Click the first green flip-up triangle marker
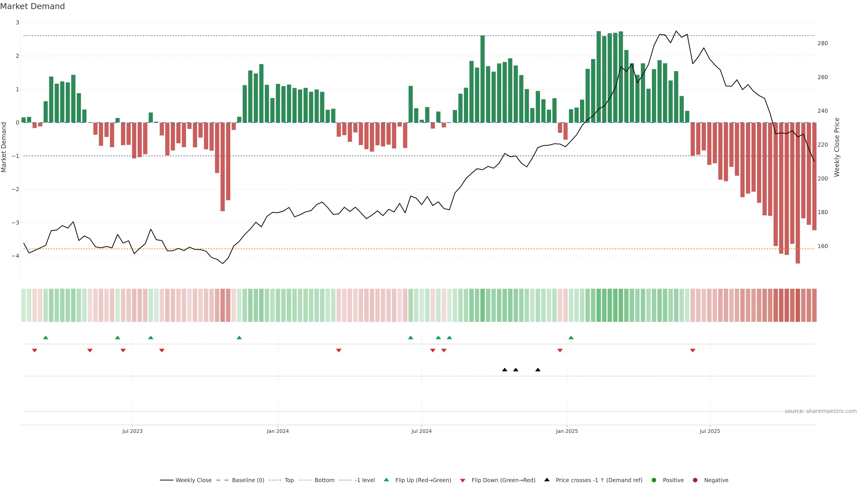The image size is (868, 488). (x=46, y=338)
